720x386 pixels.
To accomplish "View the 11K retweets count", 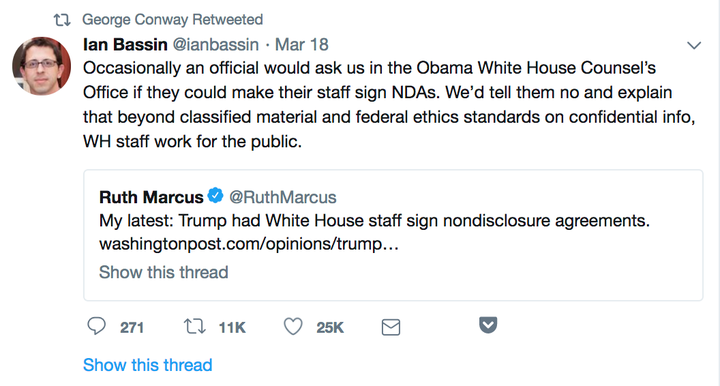I will (x=232, y=328).
